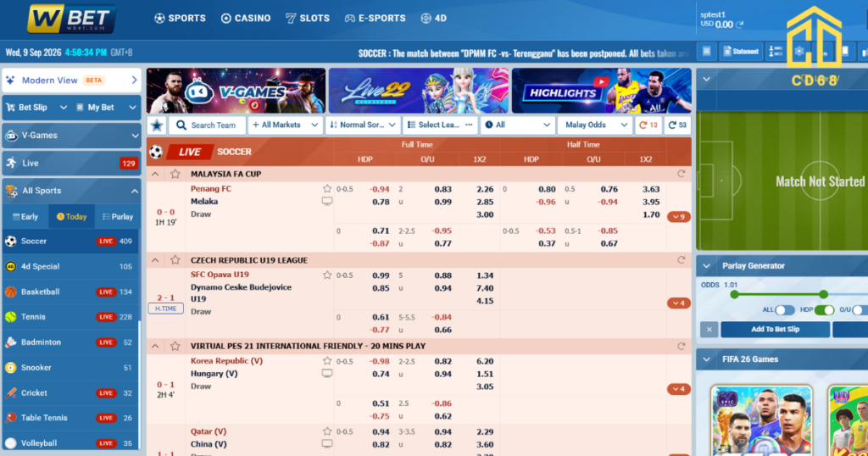The height and width of the screenshot is (456, 868).
Task: Open live stream icon for China (V)
Action: click(x=327, y=444)
